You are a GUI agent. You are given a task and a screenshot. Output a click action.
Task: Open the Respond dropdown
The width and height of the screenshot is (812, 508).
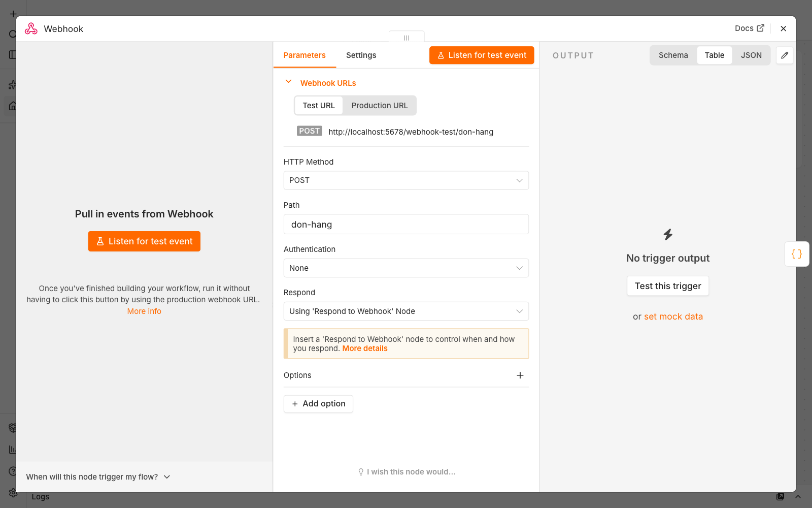(x=406, y=311)
